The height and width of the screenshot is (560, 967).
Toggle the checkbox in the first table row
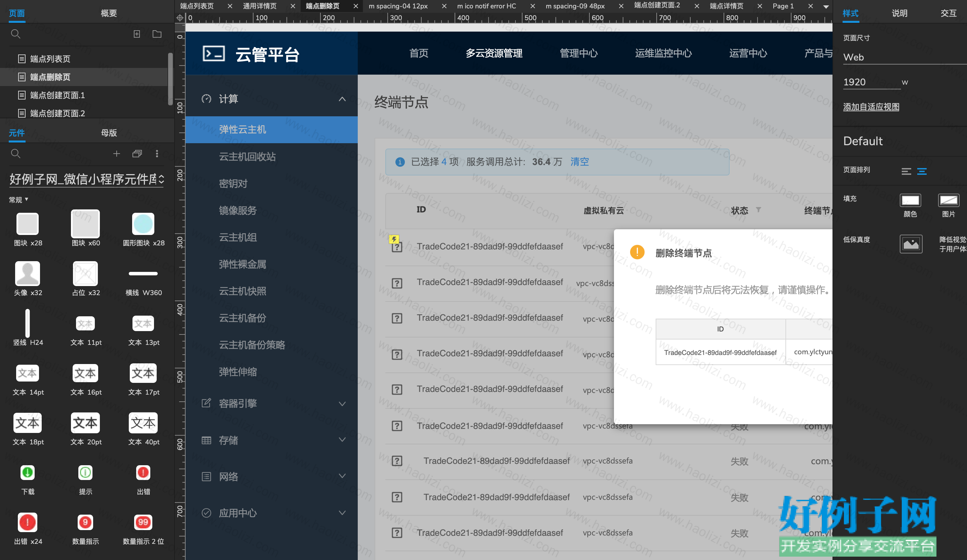[397, 247]
